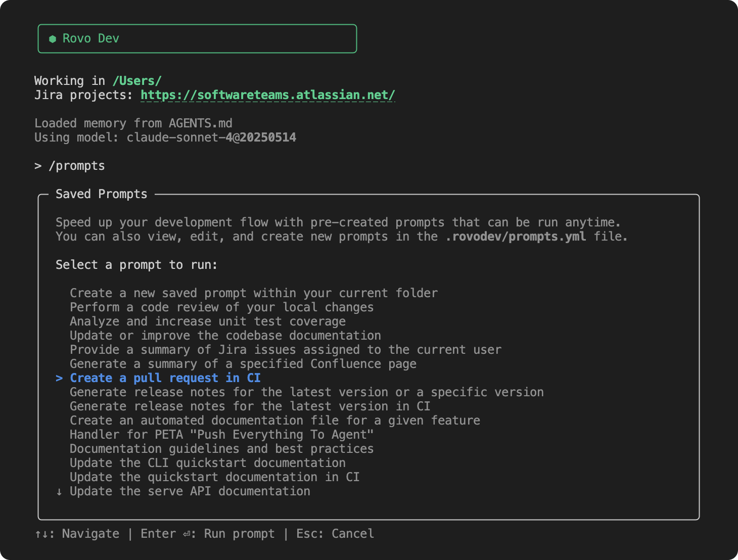Click 'Using model: claude-sonnet-4@20250514' text
The image size is (738, 560).
point(165,137)
